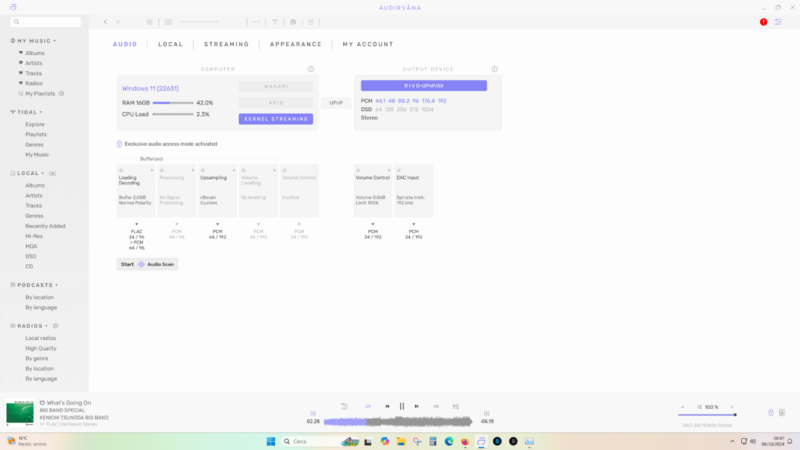Pause the current track
This screenshot has height=450, width=800.
click(402, 406)
